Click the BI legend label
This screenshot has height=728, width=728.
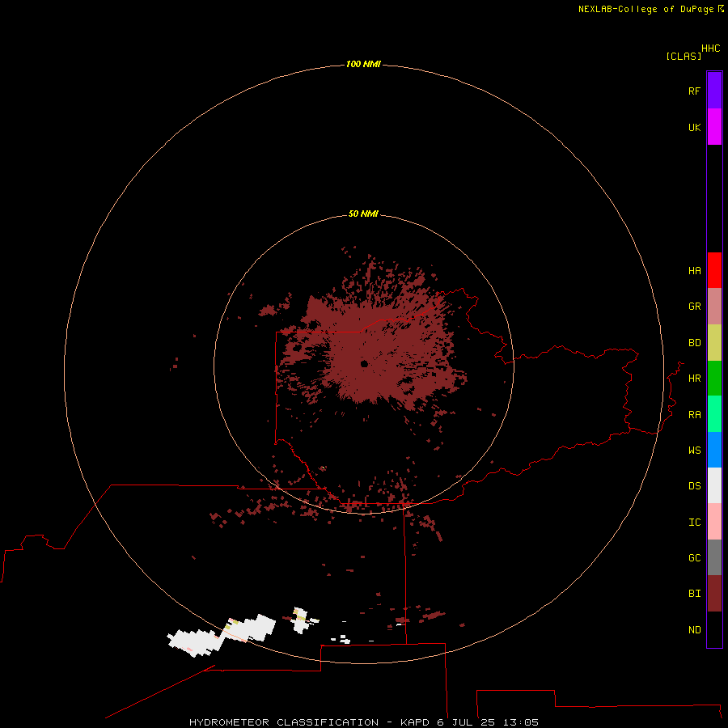point(694,594)
